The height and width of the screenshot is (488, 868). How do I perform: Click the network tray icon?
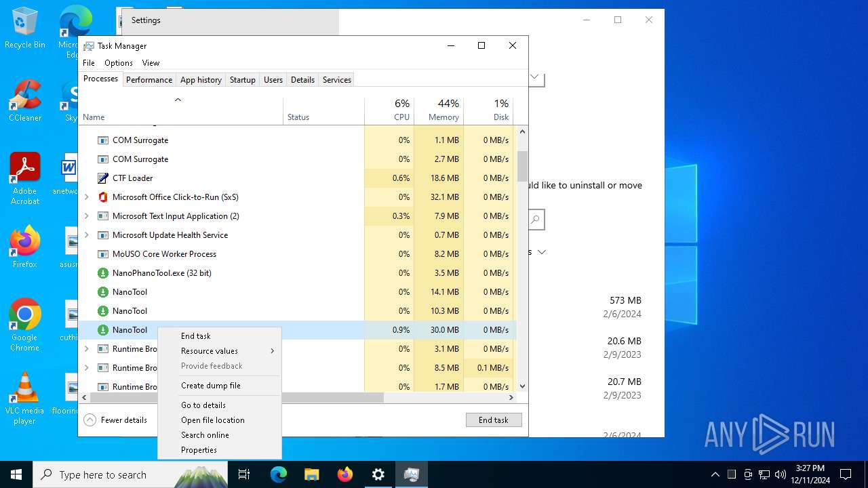coord(764,474)
